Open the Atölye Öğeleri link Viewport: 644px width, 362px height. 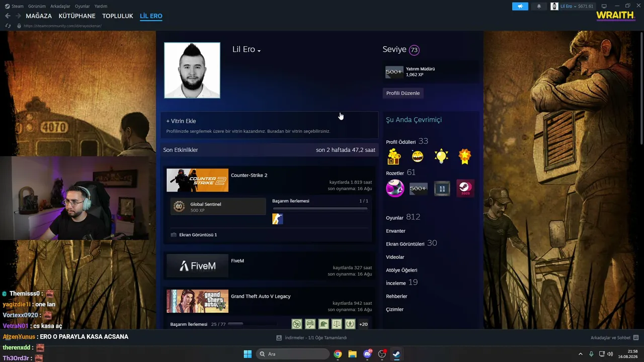click(x=401, y=270)
